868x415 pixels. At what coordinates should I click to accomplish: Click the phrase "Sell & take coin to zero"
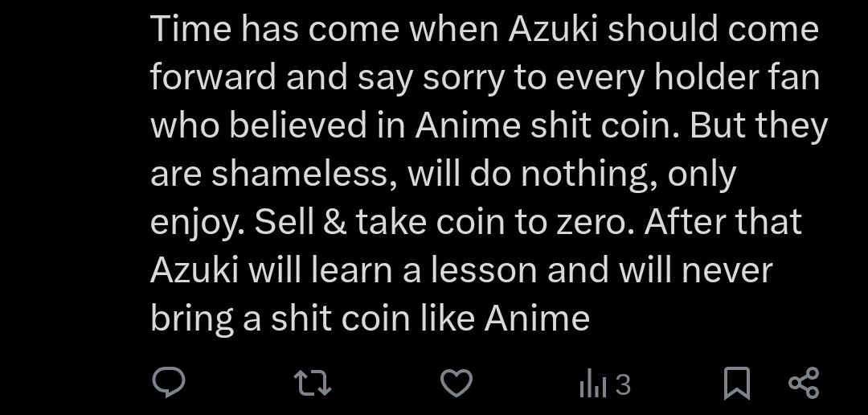[x=444, y=222]
